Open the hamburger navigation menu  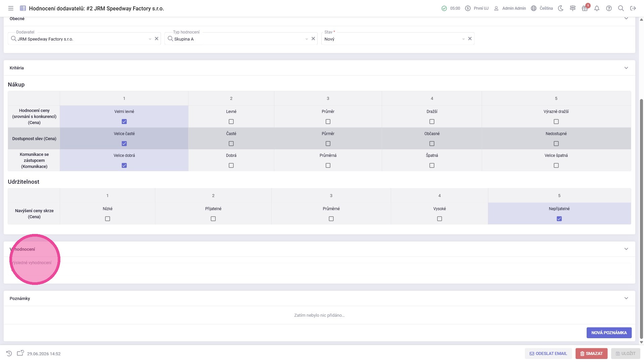click(11, 8)
